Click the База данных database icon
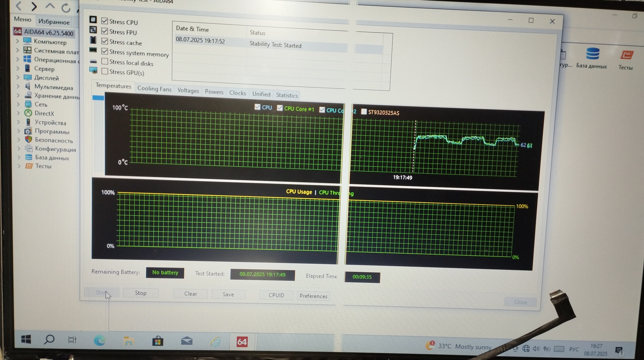 click(592, 54)
